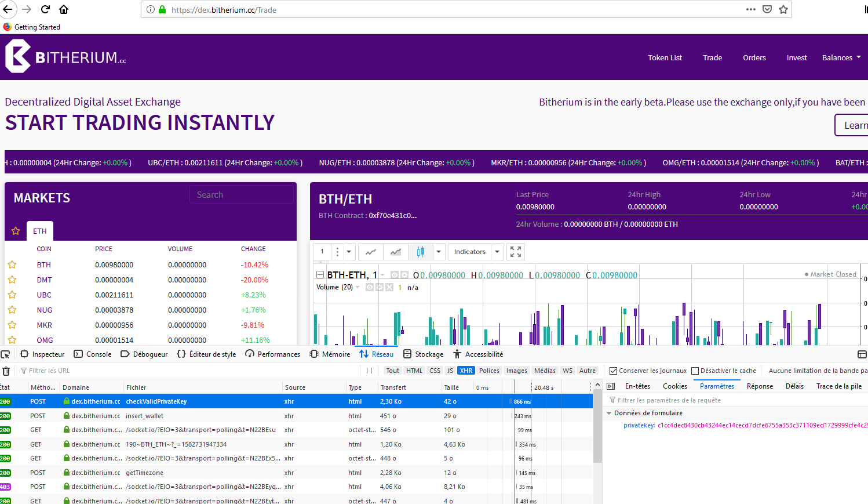Bookmark this page with the star icon

click(783, 9)
